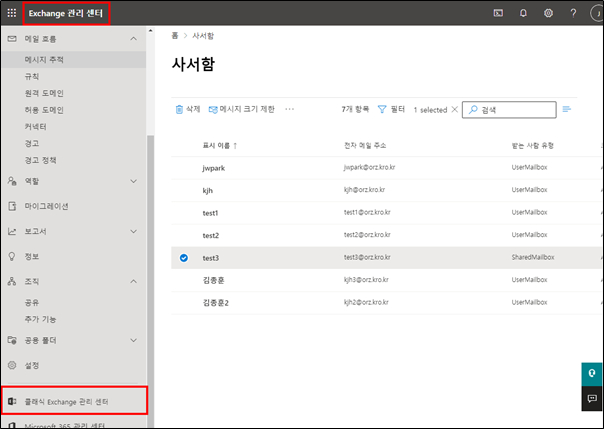Open the test2 mailbox
This screenshot has height=429, width=604.
tap(211, 235)
